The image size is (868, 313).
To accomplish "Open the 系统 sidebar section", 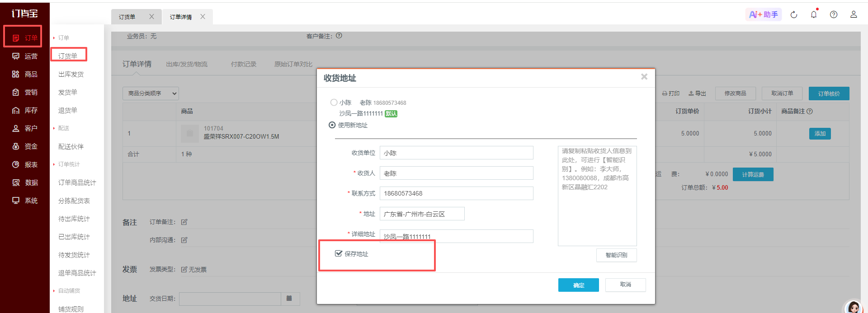I will (x=25, y=201).
